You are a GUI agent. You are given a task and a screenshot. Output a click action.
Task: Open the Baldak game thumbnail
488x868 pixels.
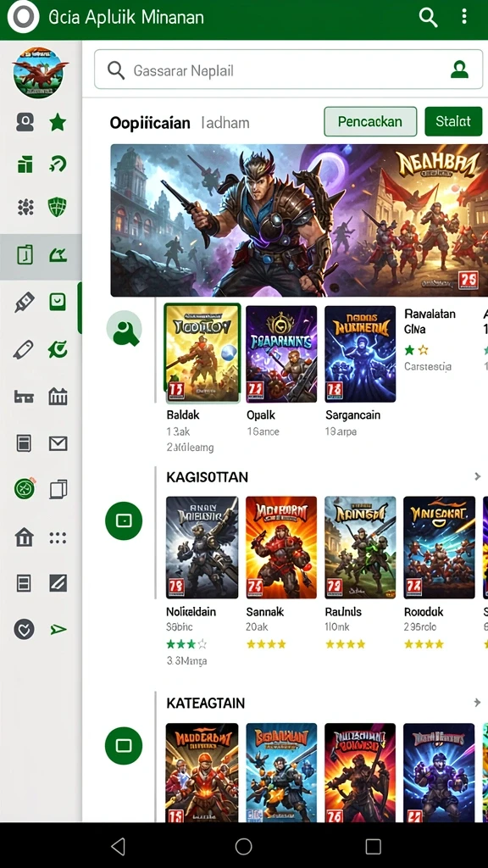[x=202, y=353]
